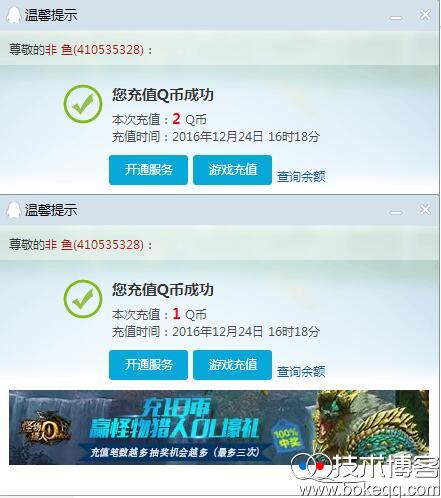Open 查询余额 link in top dialog

coord(301,177)
